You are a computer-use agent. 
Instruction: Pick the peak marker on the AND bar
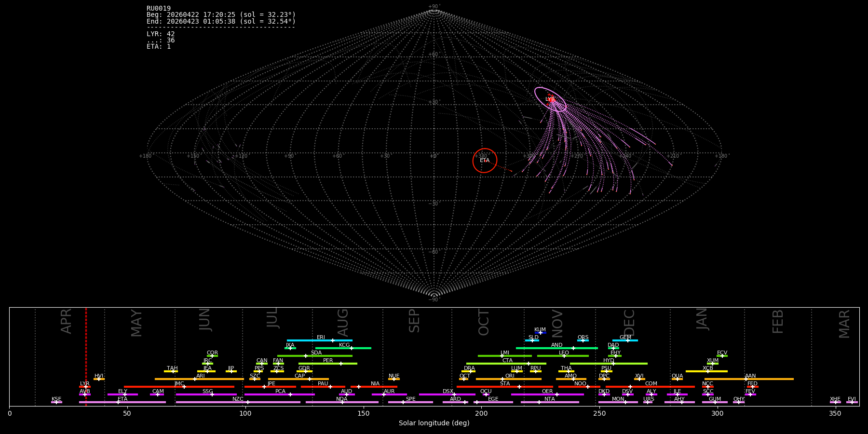(x=573, y=348)
